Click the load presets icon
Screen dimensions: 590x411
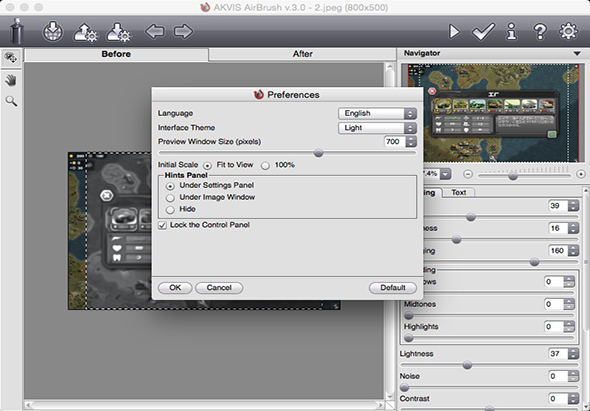(x=85, y=32)
